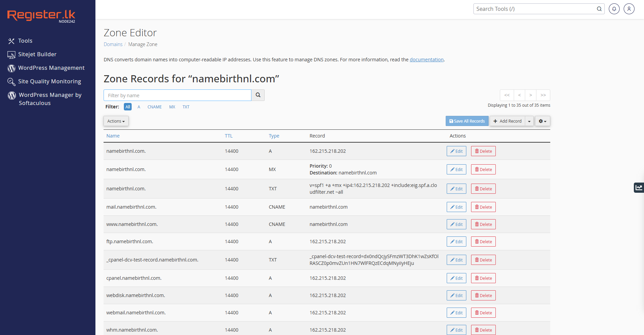Switch to the CNAME filter tab
The image size is (644, 335).
(x=154, y=107)
